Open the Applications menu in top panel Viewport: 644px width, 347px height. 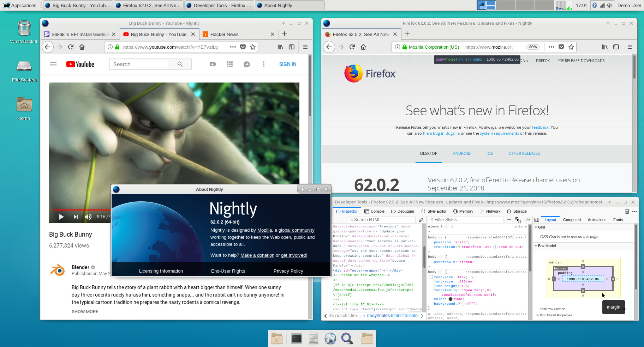[20, 5]
